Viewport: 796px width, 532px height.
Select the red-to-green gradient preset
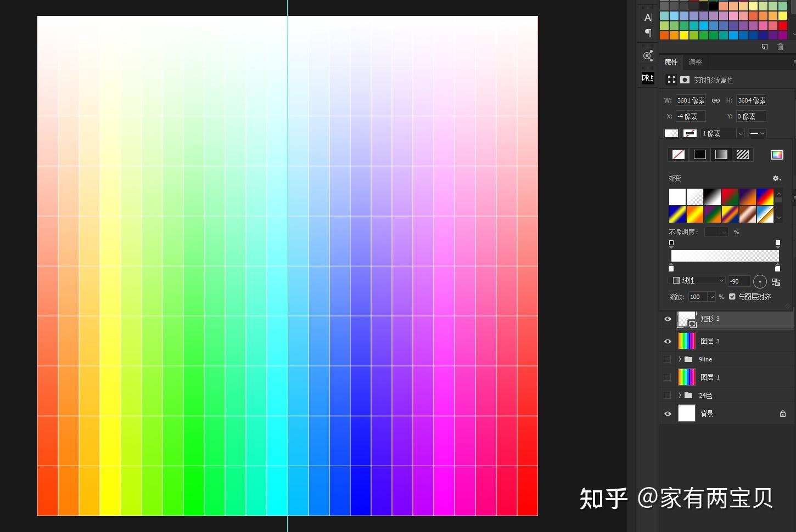click(730, 197)
